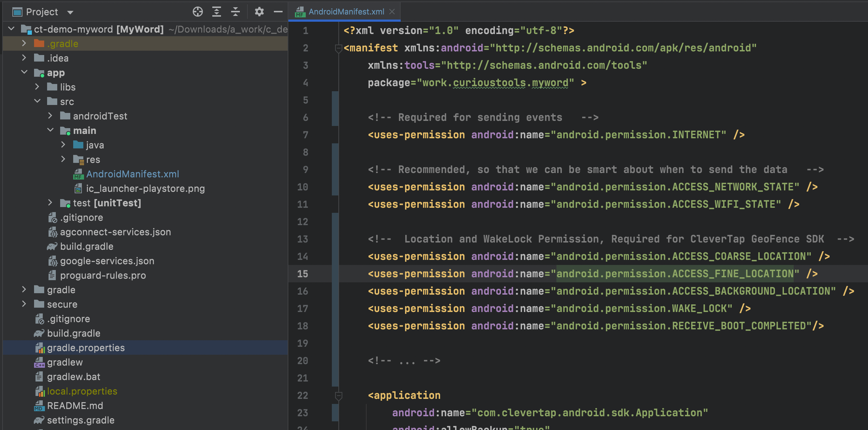The height and width of the screenshot is (430, 868).
Task: Collapse the src folder
Action: click(x=37, y=101)
